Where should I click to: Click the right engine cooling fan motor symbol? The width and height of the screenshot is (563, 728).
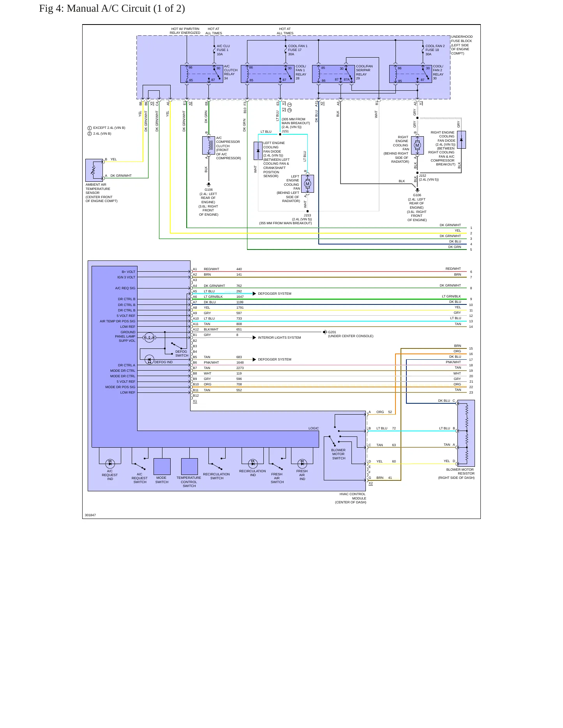[417, 145]
